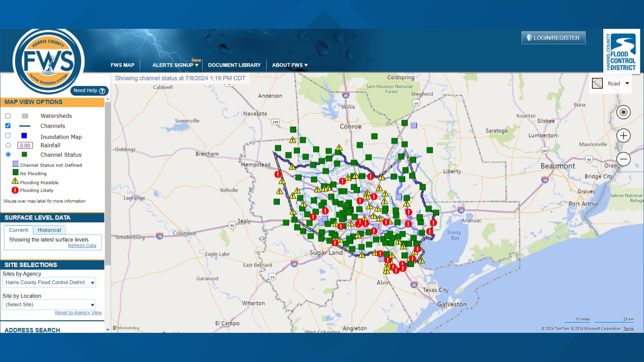Click the Need Help question mark icon

pos(102,90)
